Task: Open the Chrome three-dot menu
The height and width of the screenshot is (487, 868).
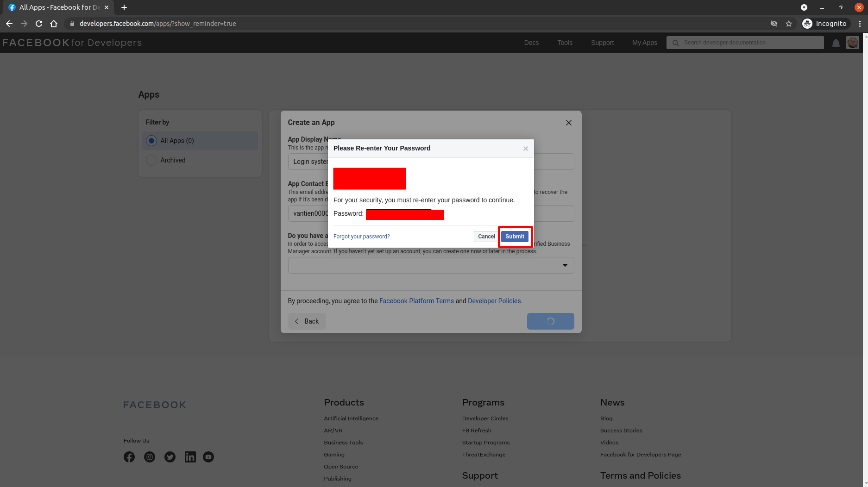Action: 860,24
